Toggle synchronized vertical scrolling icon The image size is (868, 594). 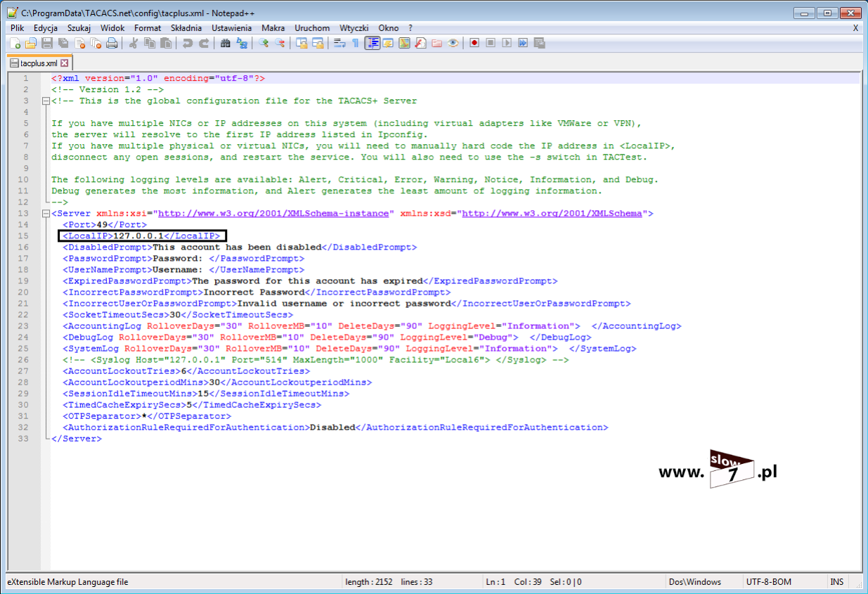coord(302,43)
